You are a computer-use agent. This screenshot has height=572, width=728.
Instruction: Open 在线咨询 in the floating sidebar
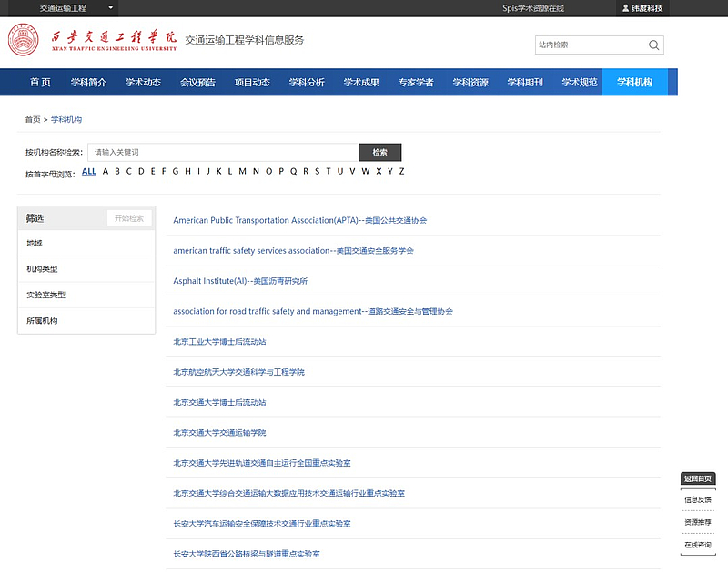point(697,545)
